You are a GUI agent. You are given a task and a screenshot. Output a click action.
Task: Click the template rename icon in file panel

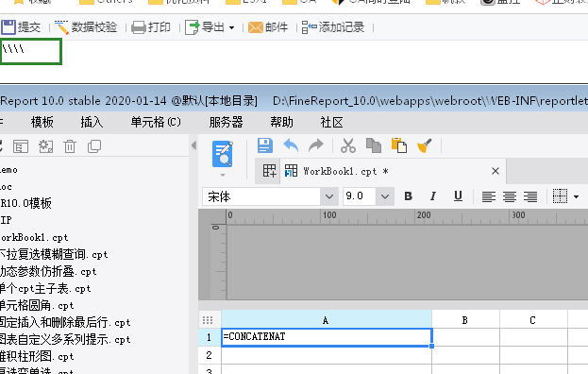[x=21, y=146]
